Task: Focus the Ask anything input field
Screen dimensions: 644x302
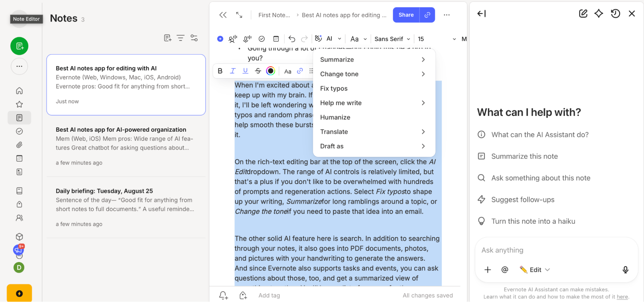Action: pos(556,250)
